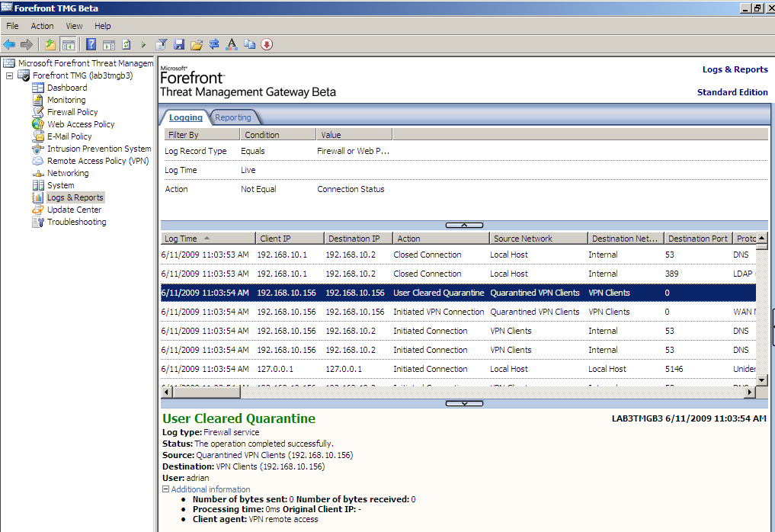
Task: Collapse the filter pane with the up chevron
Action: pos(464,225)
